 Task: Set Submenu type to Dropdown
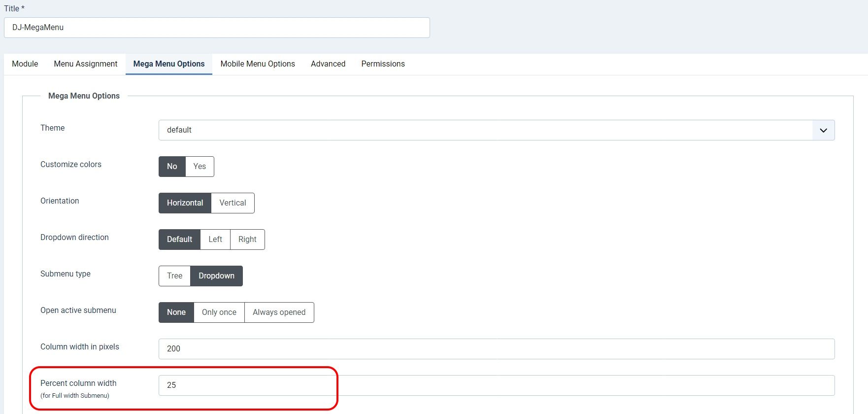[x=216, y=276]
